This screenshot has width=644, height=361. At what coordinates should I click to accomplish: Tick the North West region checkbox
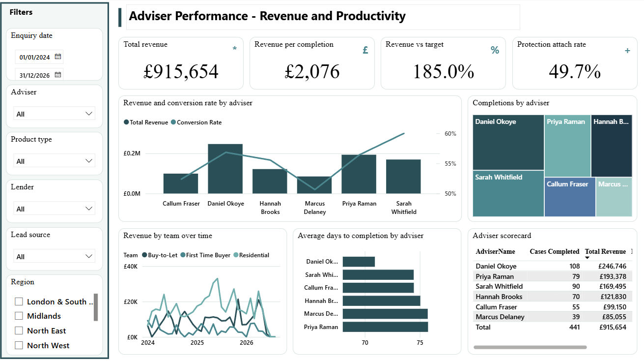19,345
